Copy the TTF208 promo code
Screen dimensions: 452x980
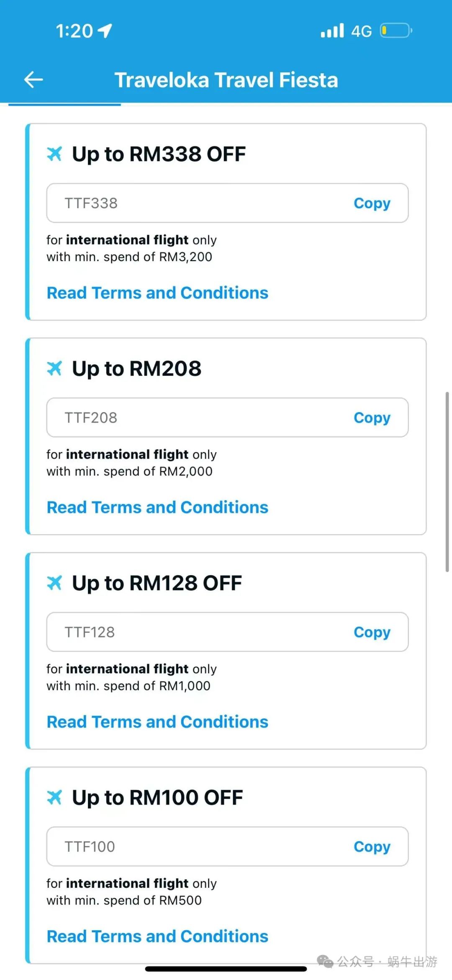point(372,417)
